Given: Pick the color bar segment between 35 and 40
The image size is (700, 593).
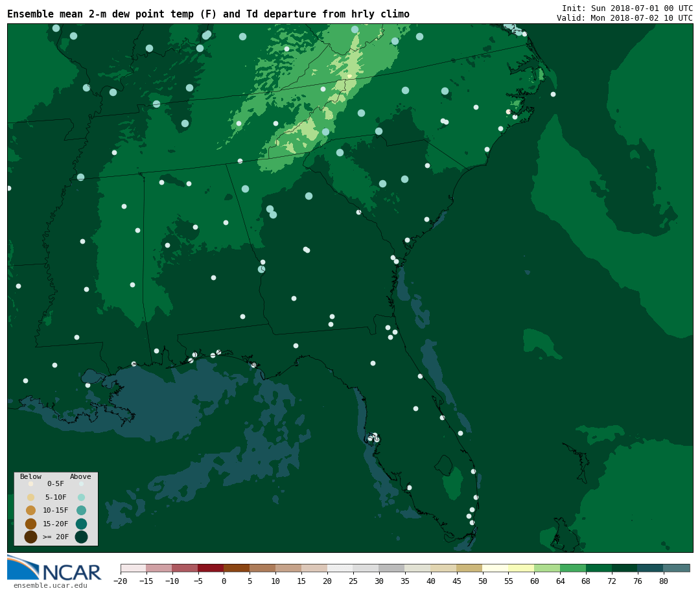Looking at the screenshot, I should 418,568.
